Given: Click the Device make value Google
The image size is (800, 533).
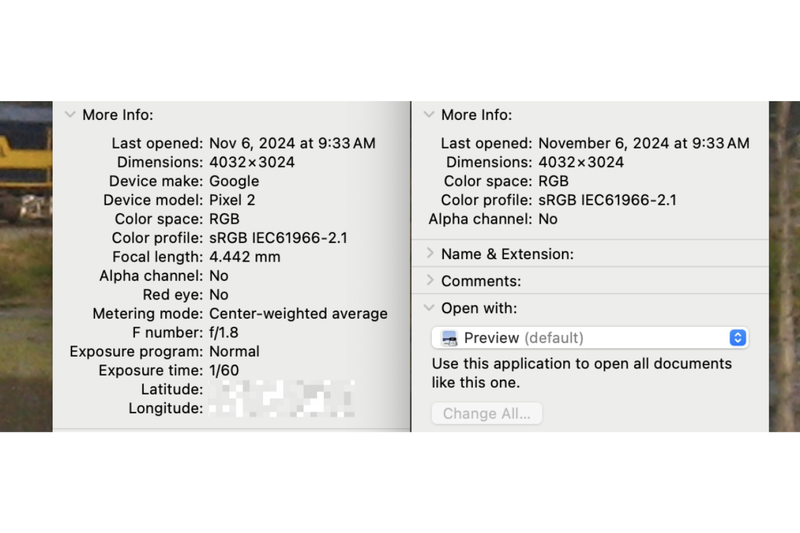Looking at the screenshot, I should [x=234, y=181].
